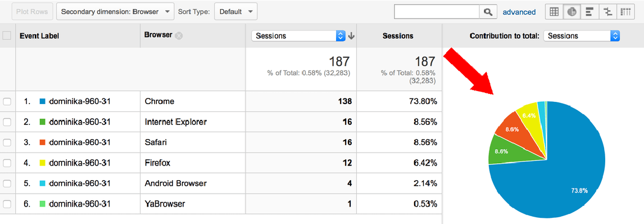The height and width of the screenshot is (224, 644).
Task: Open the advanced filter link
Action: pos(519,12)
